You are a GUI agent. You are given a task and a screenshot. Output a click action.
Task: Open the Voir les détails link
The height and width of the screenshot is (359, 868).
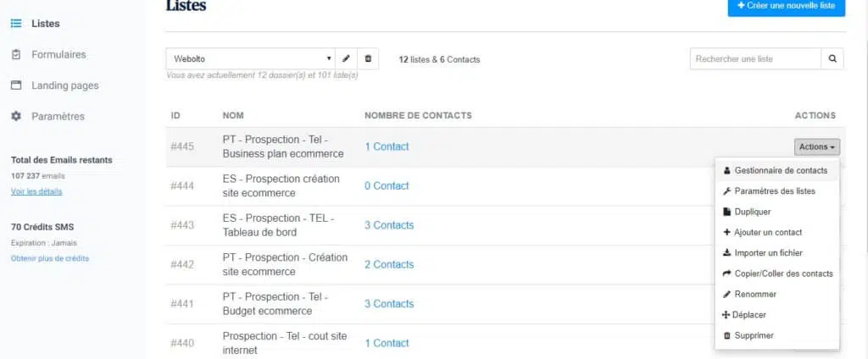click(36, 191)
